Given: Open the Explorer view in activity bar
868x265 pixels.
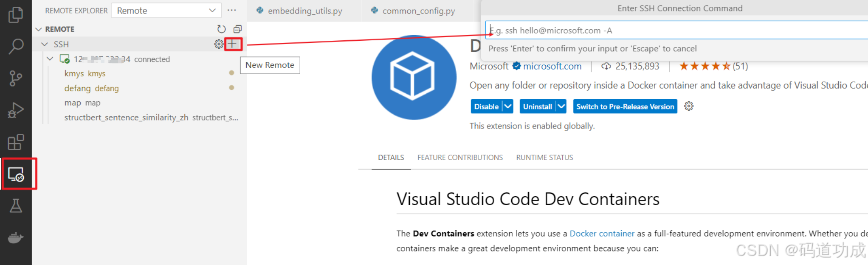Looking at the screenshot, I should point(16,15).
